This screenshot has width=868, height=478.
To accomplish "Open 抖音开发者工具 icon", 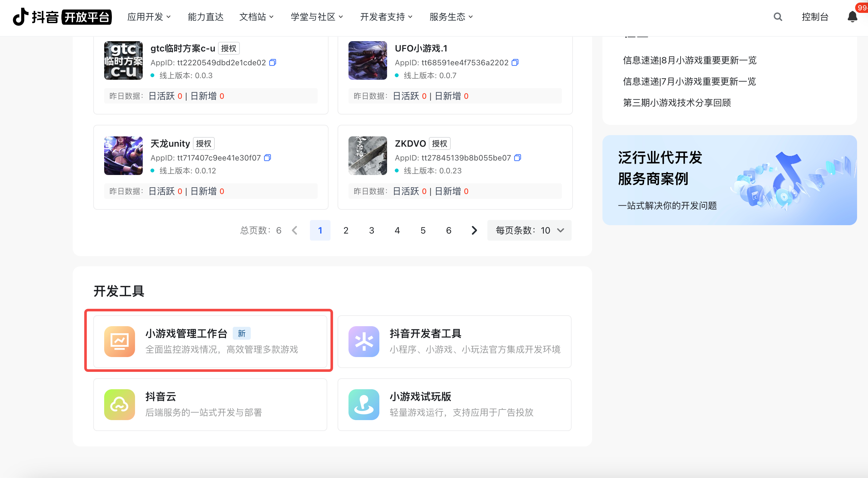I will pyautogui.click(x=364, y=342).
